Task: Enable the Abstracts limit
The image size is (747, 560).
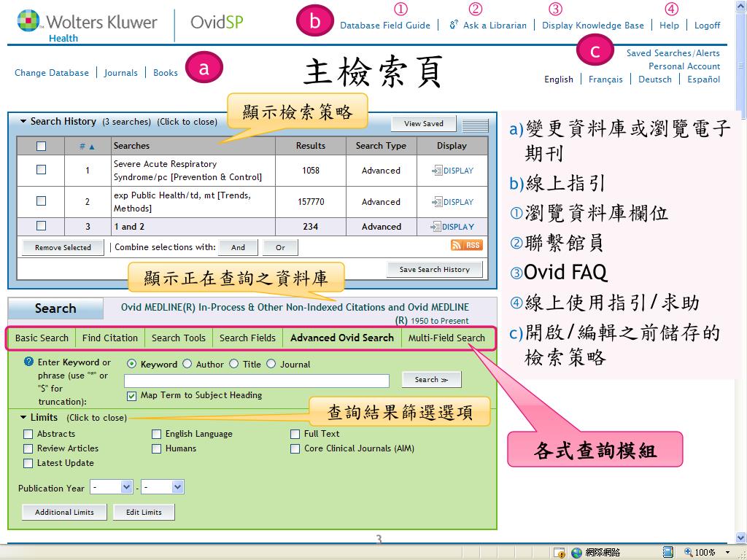Action: 28,434
